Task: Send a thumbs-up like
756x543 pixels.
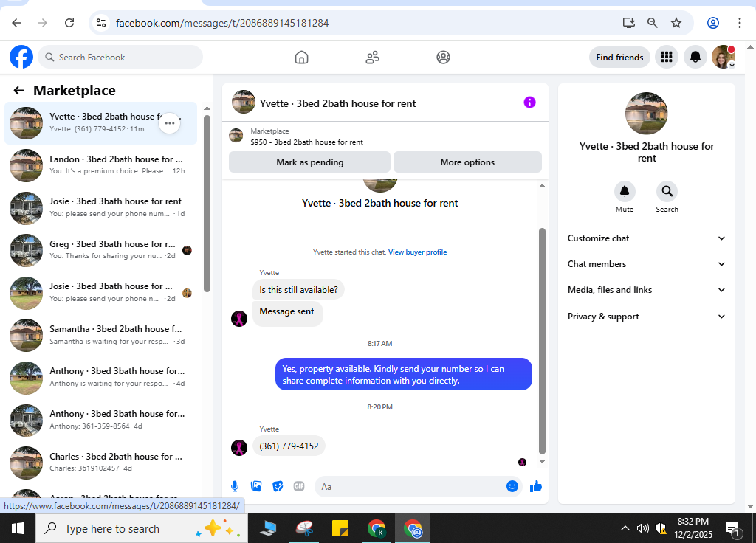Action: [x=536, y=487]
